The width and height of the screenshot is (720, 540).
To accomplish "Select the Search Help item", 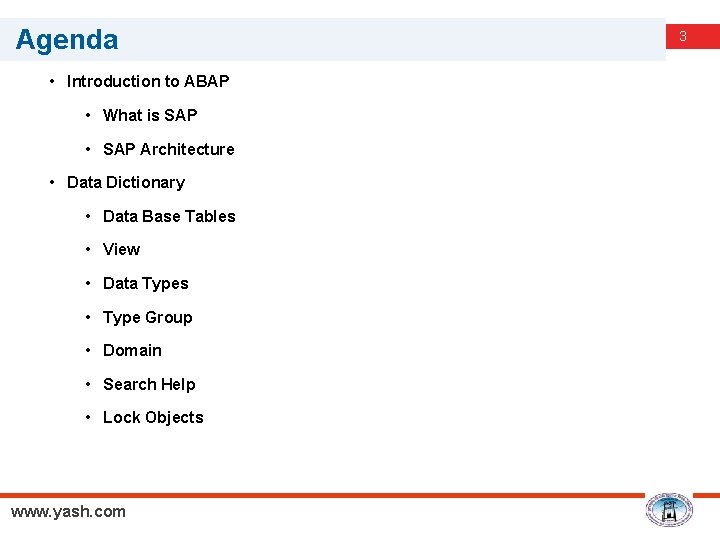I will tap(149, 384).
